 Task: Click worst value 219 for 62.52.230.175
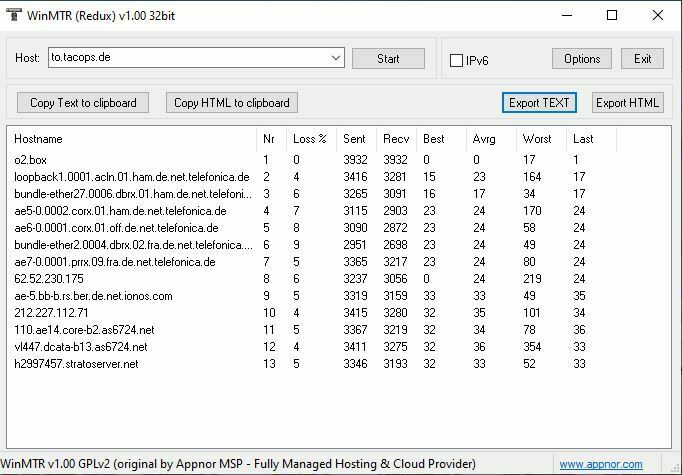(x=532, y=279)
